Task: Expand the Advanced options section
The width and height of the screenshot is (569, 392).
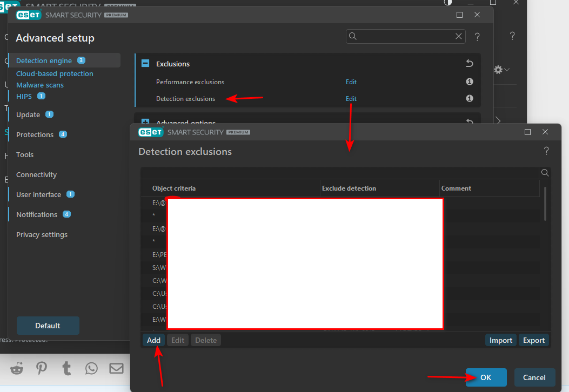Action: [145, 121]
